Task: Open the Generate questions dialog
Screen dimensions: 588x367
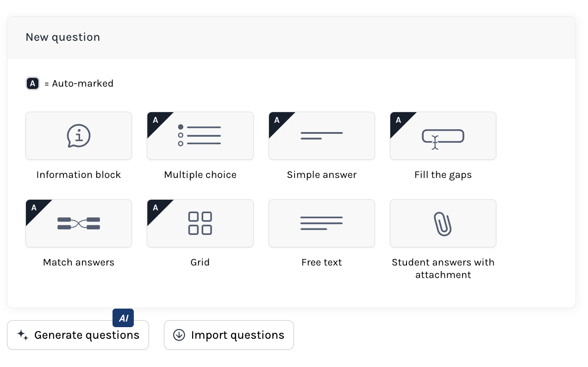Action: 78,335
